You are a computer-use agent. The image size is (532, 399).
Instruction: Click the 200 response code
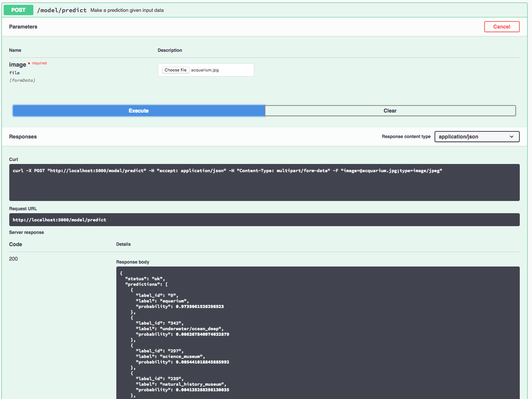click(x=13, y=259)
